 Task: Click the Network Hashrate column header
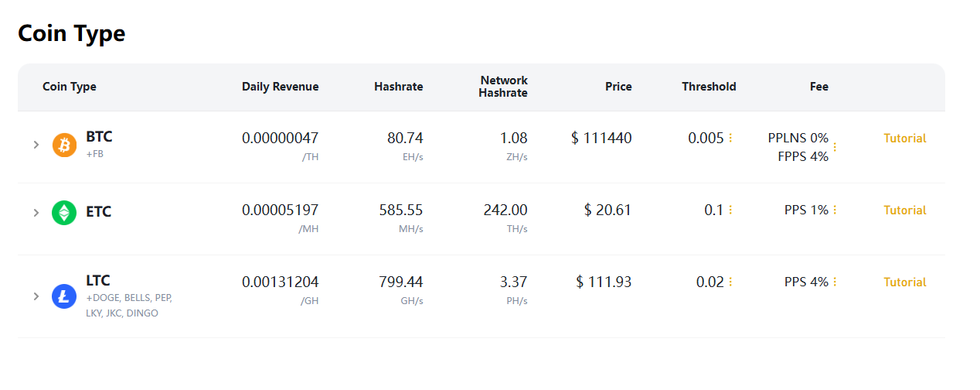click(503, 87)
